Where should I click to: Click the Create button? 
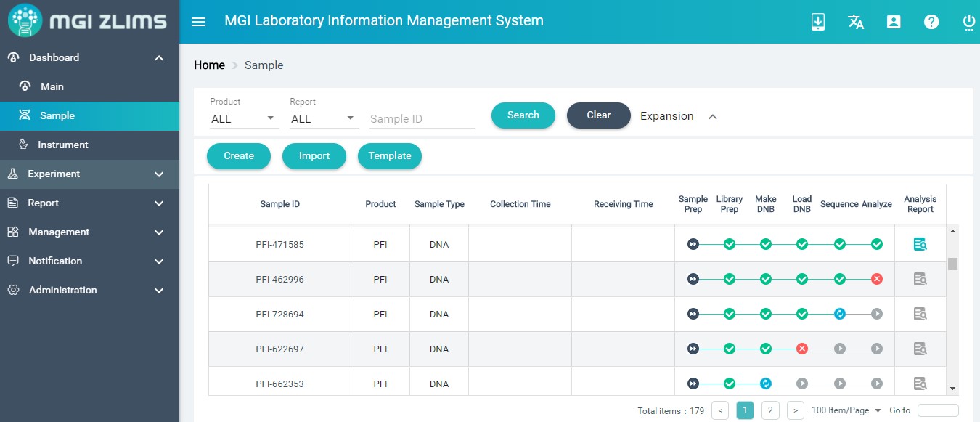239,156
